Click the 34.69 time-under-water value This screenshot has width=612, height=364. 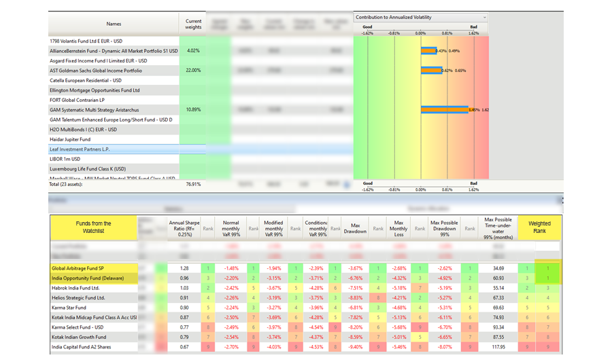pos(498,268)
